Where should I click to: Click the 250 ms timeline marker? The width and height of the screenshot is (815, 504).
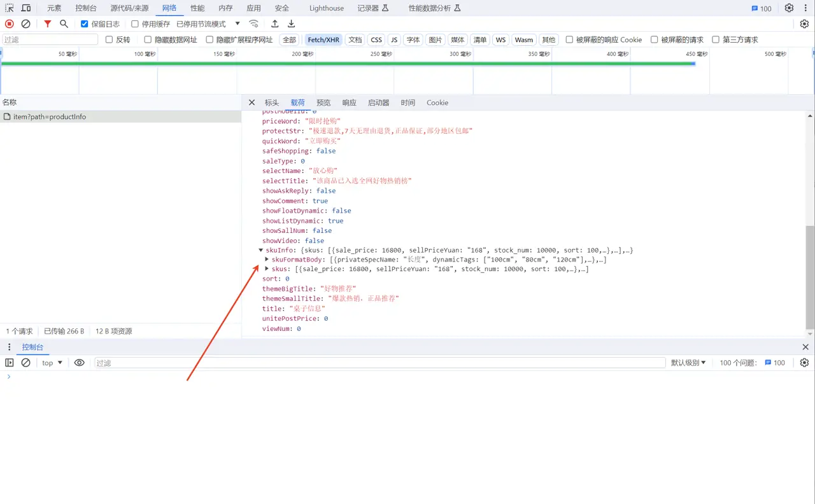pyautogui.click(x=381, y=54)
